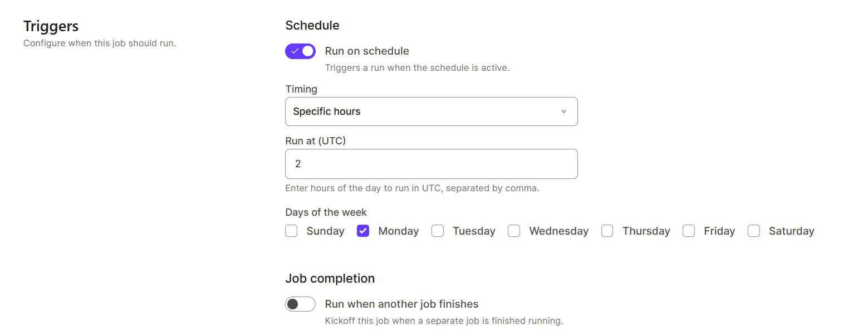The height and width of the screenshot is (335, 868).
Task: Click the checkmark icon inside the schedule toggle
Action: click(296, 51)
